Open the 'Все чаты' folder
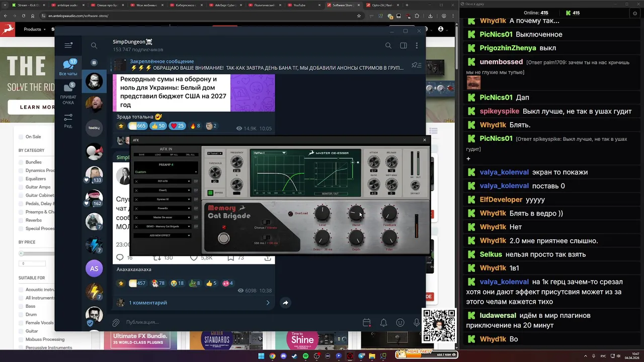644x362 pixels. point(68,67)
